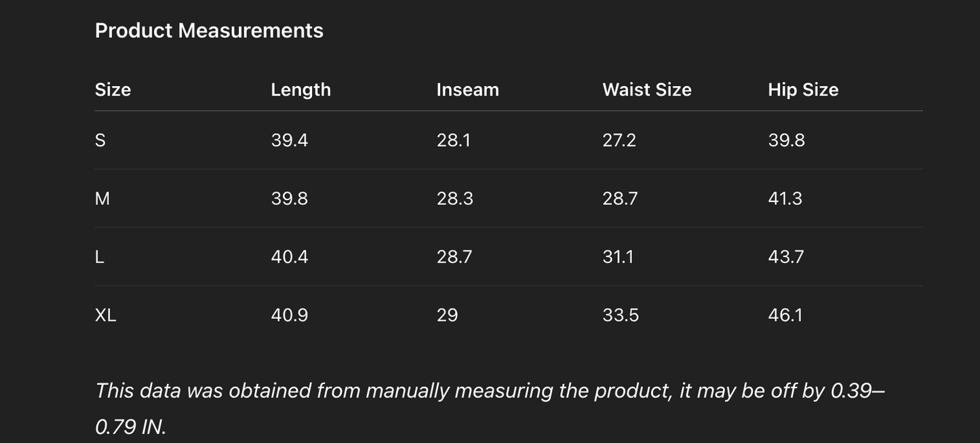The width and height of the screenshot is (980, 443).
Task: Select the 27.2 waist size value
Action: tap(619, 140)
